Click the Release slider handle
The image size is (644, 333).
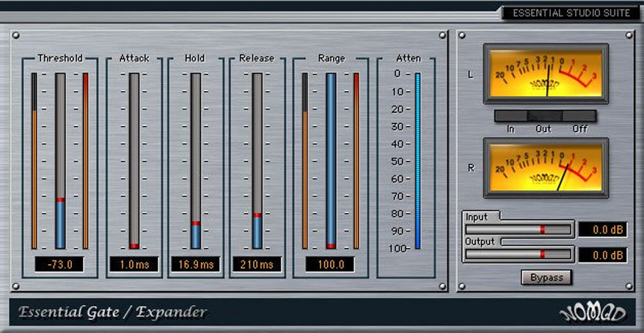257,215
